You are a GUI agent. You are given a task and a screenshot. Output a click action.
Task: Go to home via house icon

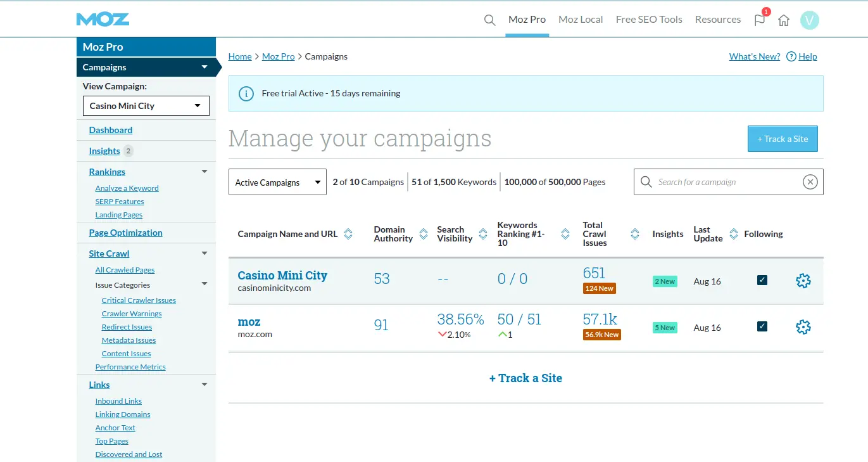pos(784,20)
